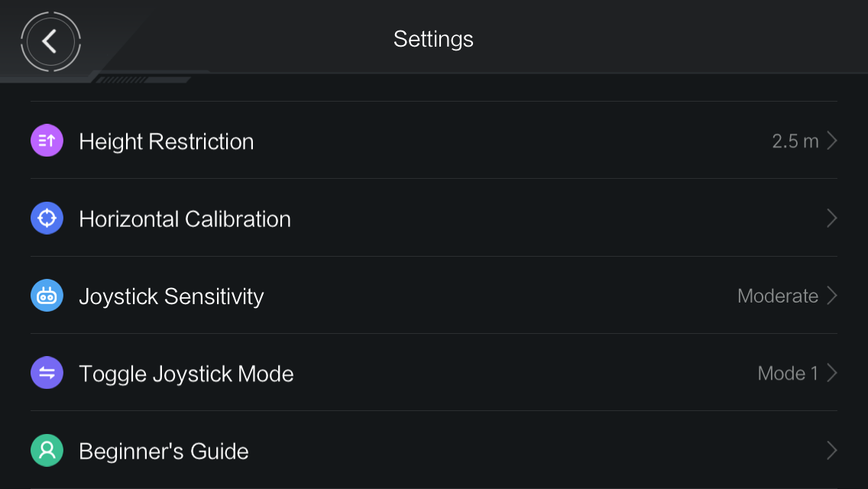Change the Moderate sensitivity value

(778, 296)
